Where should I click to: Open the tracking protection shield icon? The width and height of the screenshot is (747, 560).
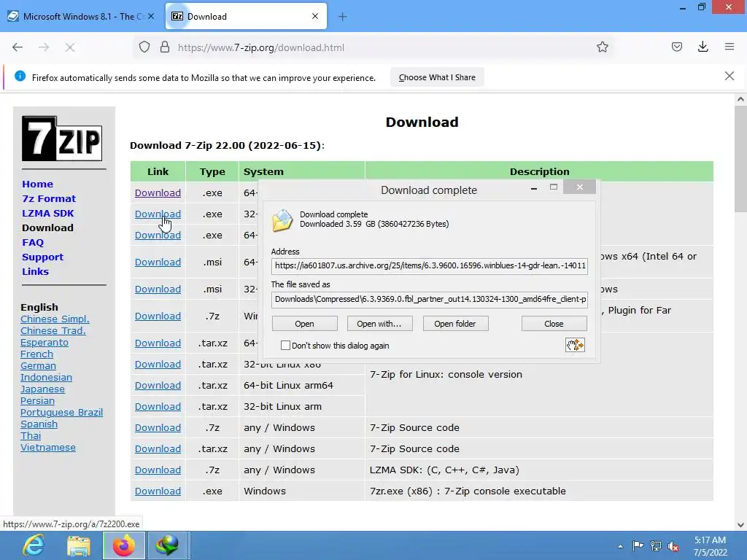coord(144,47)
